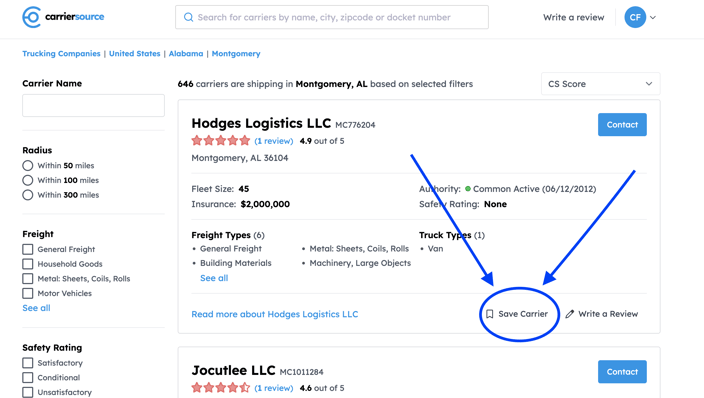Image resolution: width=704 pixels, height=398 pixels.
Task: Click Common Active (06/12/2012) authority
Action: coord(534,189)
